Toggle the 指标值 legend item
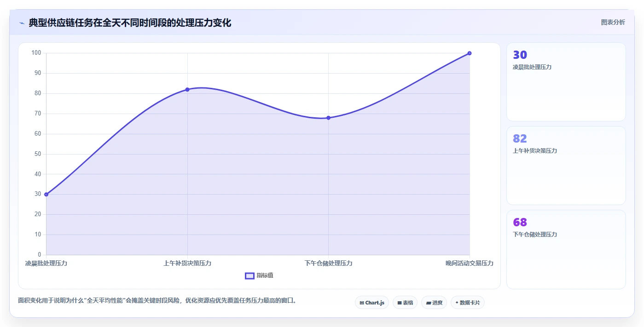Image resolution: width=644 pixels, height=327 pixels. pos(259,275)
